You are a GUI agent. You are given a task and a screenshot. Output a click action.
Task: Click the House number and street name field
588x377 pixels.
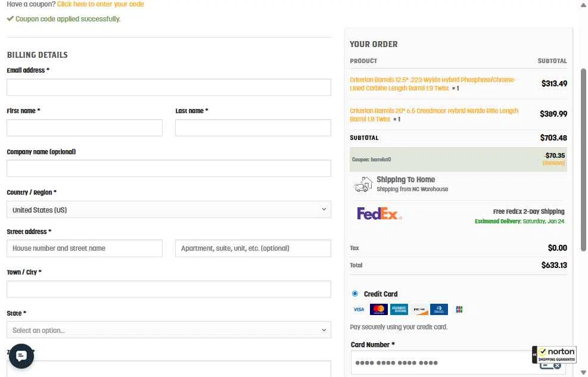click(x=85, y=248)
